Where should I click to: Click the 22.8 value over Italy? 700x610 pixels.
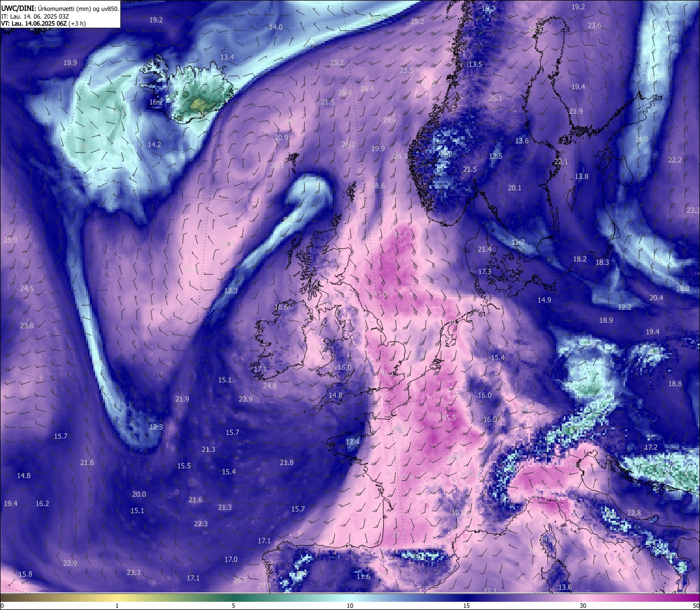point(634,513)
